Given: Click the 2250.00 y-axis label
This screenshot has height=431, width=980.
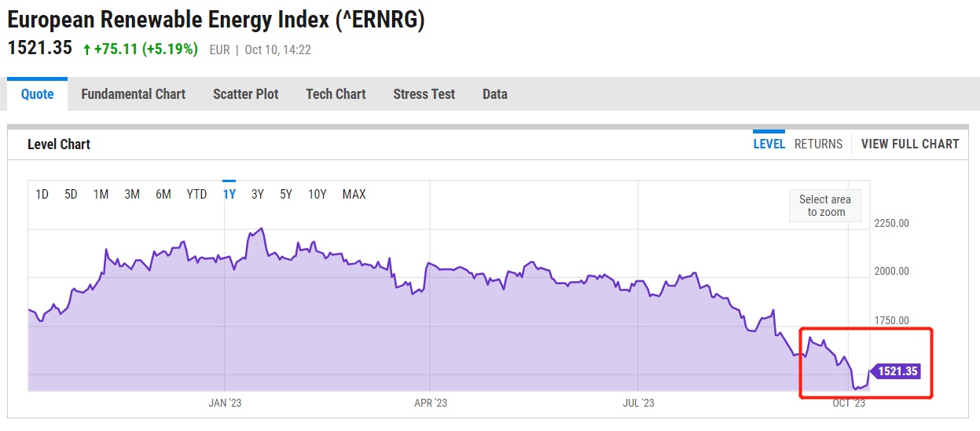Looking at the screenshot, I should (x=891, y=223).
